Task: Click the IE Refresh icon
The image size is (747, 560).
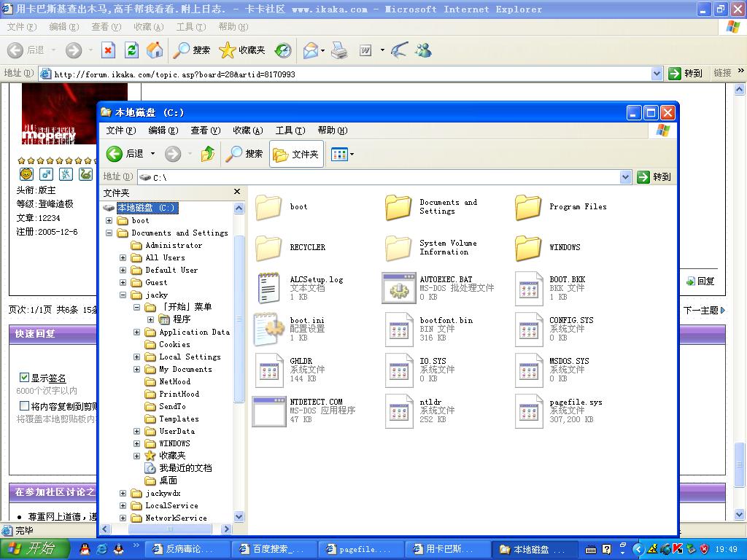Action: pos(131,50)
